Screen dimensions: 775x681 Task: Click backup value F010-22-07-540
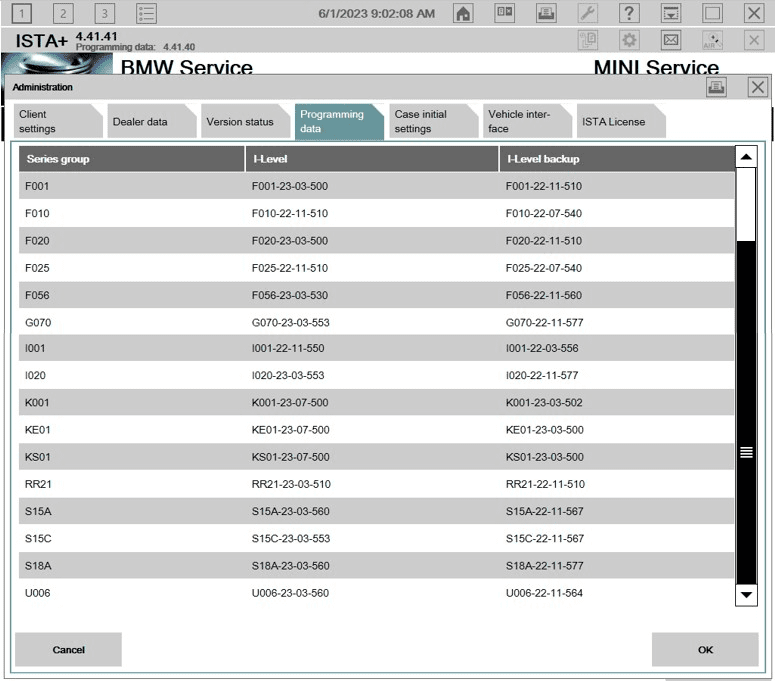point(544,213)
